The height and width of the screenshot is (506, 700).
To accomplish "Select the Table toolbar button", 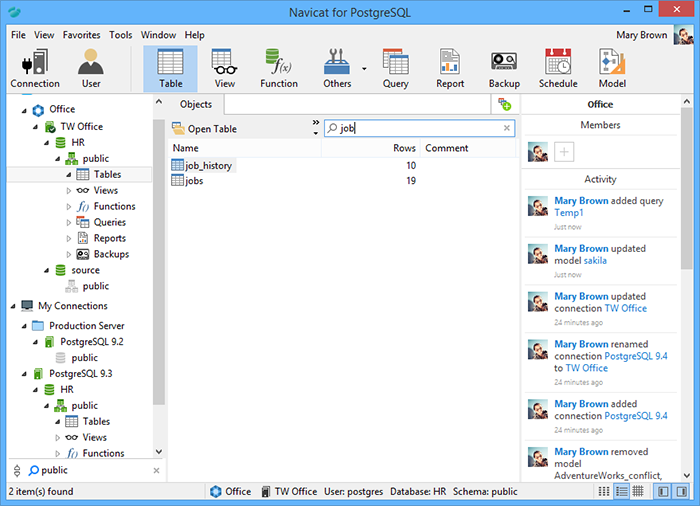I will [x=171, y=69].
